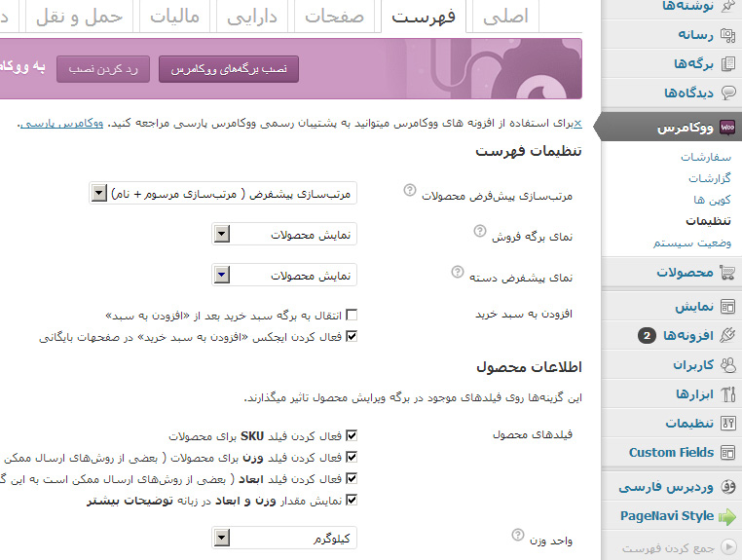This screenshot has width=742, height=560.
Task: Open weight unit dropdown showing کیلوگرم
Action: pos(284,538)
